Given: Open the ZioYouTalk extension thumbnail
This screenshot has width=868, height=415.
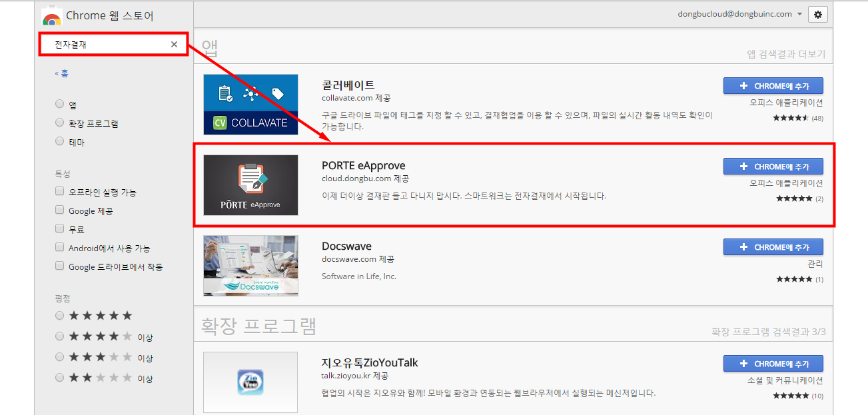Looking at the screenshot, I should [250, 382].
